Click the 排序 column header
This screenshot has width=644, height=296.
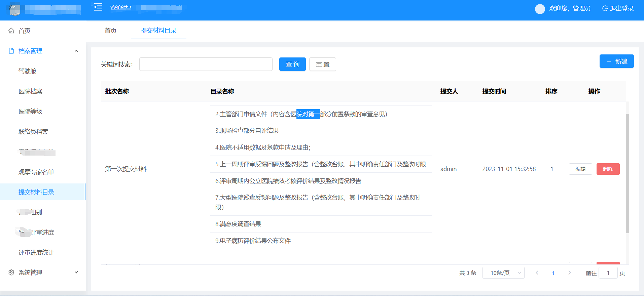551,91
